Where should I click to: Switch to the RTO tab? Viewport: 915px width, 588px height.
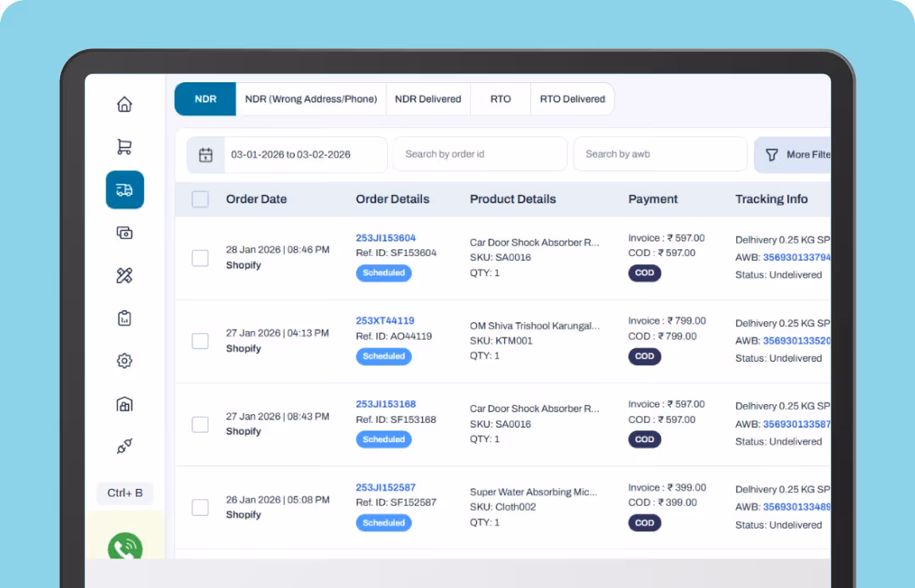[x=501, y=99]
